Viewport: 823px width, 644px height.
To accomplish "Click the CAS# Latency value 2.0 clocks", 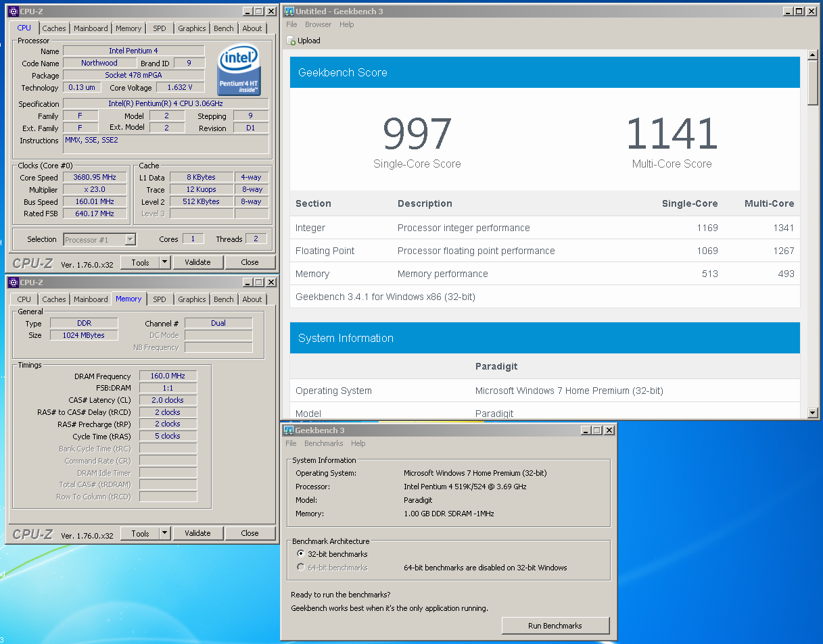I will point(168,400).
